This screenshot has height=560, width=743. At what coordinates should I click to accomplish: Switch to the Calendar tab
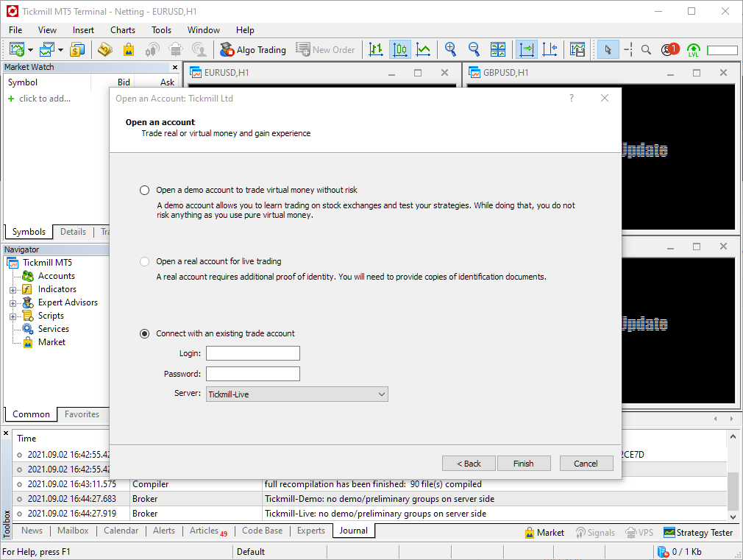point(121,531)
